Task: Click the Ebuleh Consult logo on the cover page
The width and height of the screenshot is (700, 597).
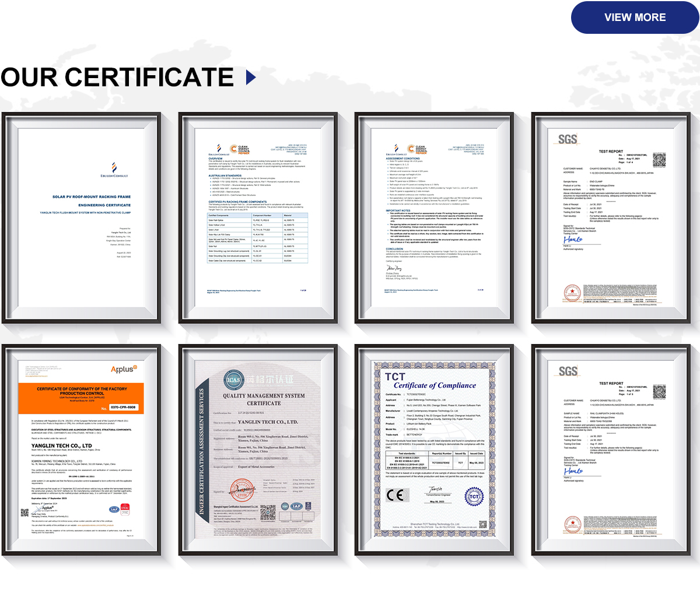Action: click(x=114, y=170)
